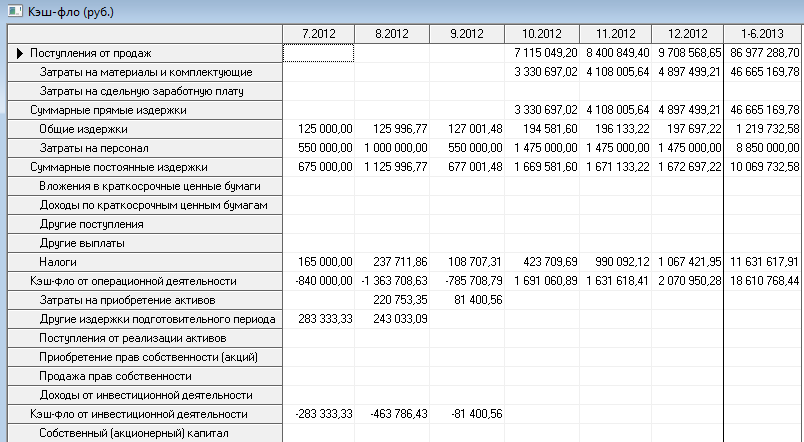Click personnel cost 1 000 000,00
The width and height of the screenshot is (804, 442).
coord(396,148)
